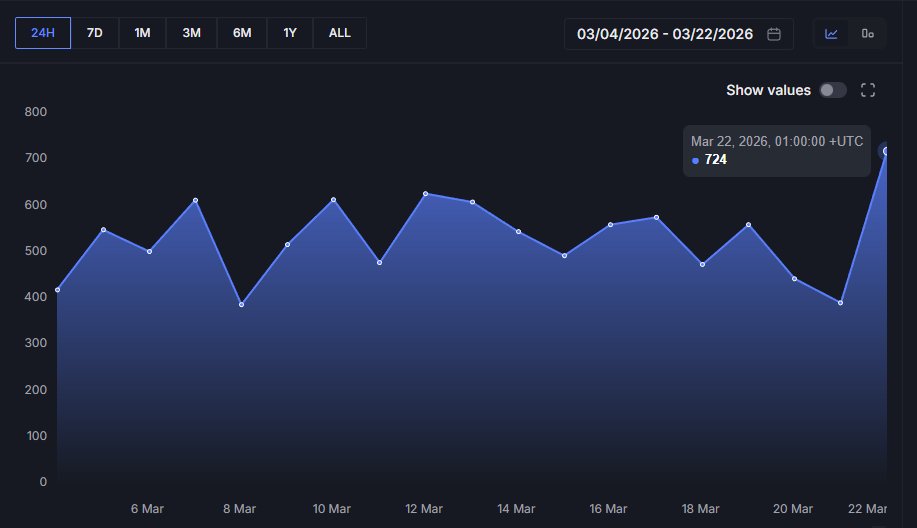This screenshot has width=917, height=528.
Task: Click the Show values label
Action: (x=768, y=90)
